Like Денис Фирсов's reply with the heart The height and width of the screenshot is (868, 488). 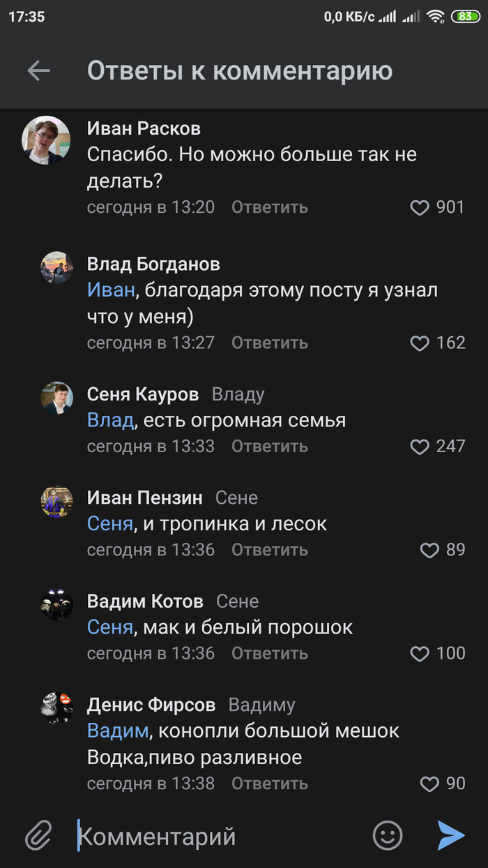[x=429, y=784]
